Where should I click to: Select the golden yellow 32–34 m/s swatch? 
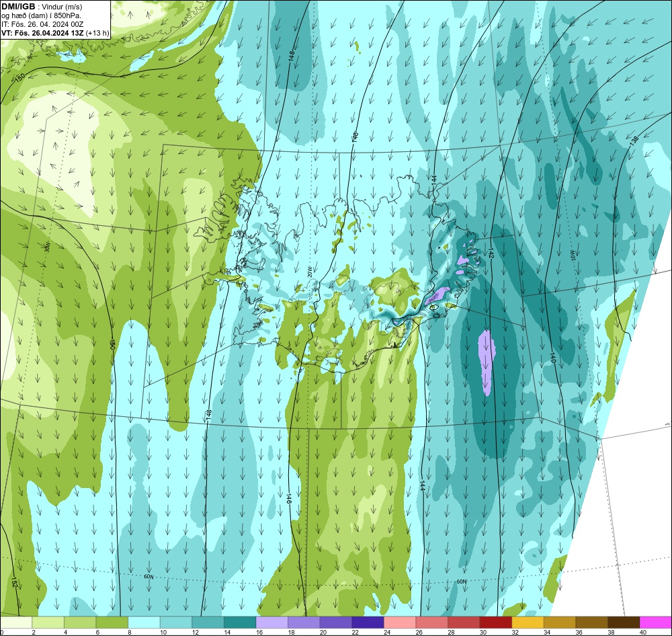528,623
